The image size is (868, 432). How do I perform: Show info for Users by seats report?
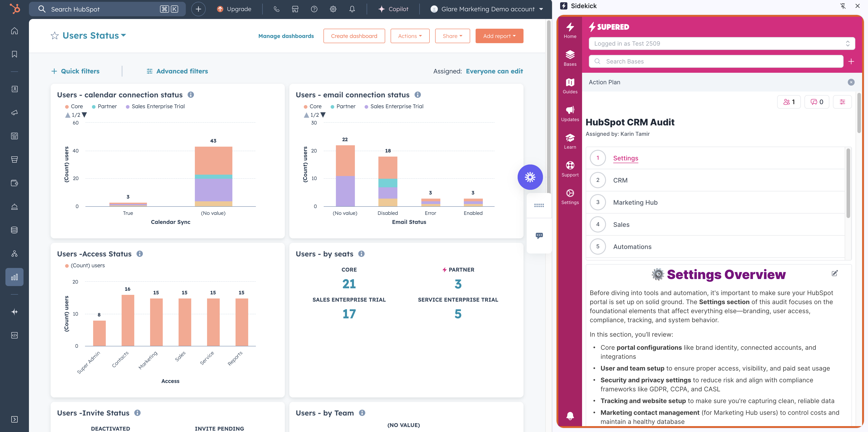pos(361,254)
